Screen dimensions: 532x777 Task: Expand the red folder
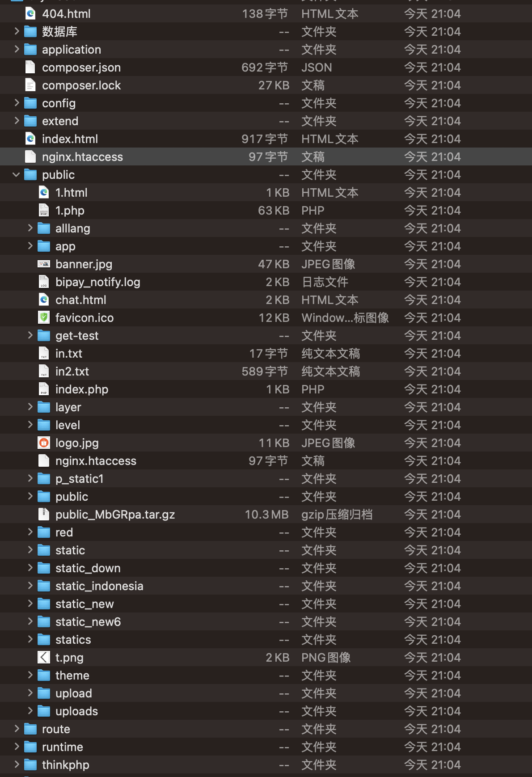pyautogui.click(x=30, y=532)
